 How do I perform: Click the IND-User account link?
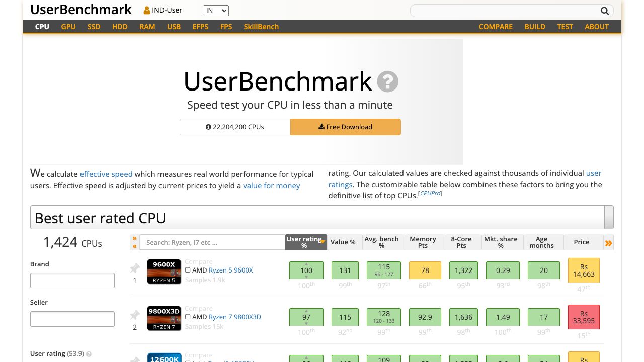(163, 10)
